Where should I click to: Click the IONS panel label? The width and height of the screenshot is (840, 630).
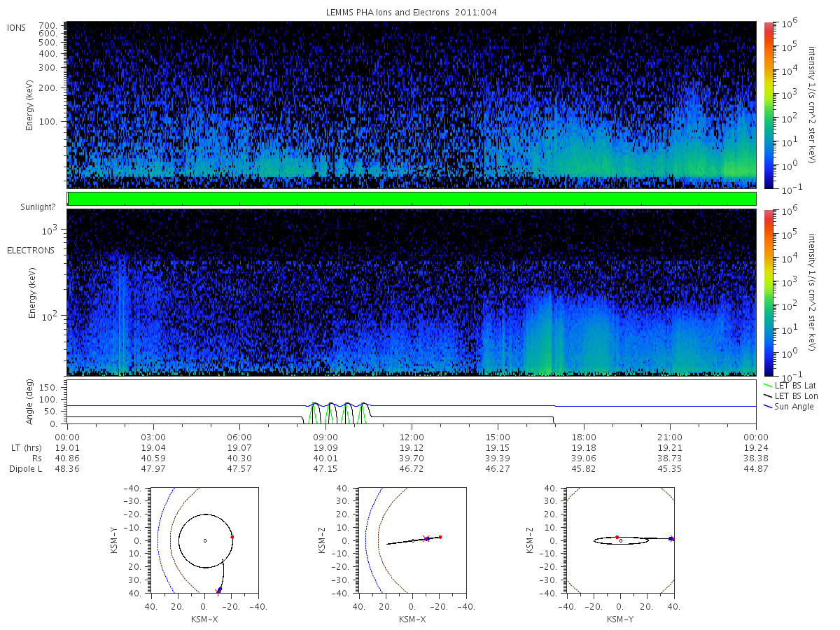click(17, 28)
